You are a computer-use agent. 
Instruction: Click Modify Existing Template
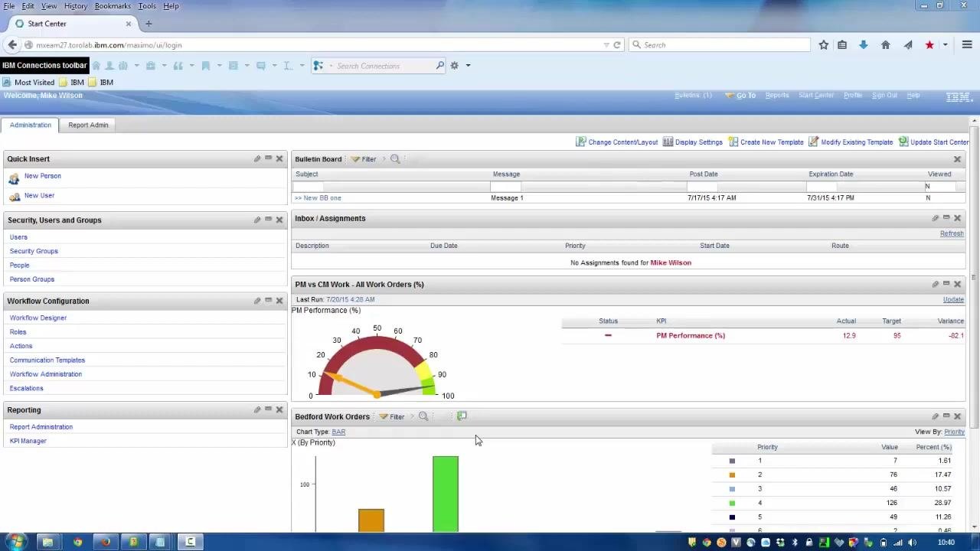[851, 142]
